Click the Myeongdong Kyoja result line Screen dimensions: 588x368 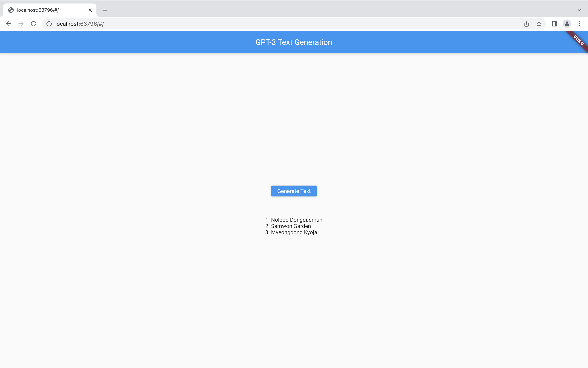[291, 232]
